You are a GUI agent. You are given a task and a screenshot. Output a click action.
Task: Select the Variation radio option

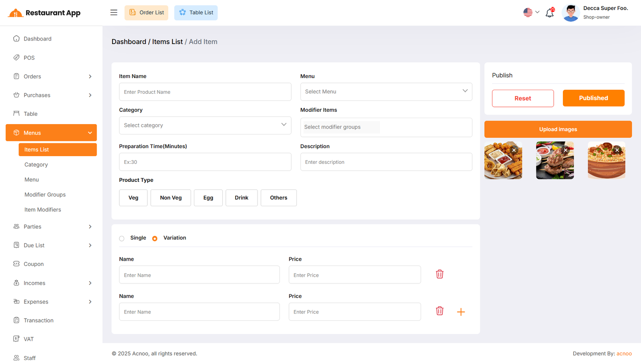click(155, 239)
